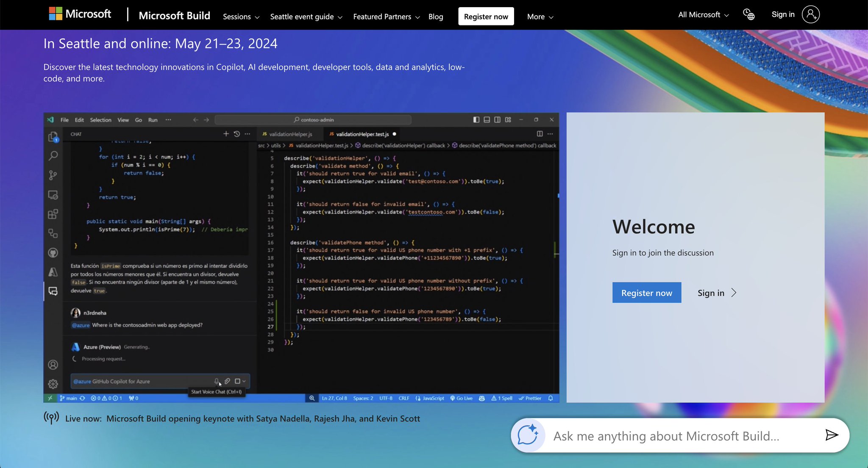The image size is (868, 468).
Task: Click Prettier in status bar
Action: [530, 398]
